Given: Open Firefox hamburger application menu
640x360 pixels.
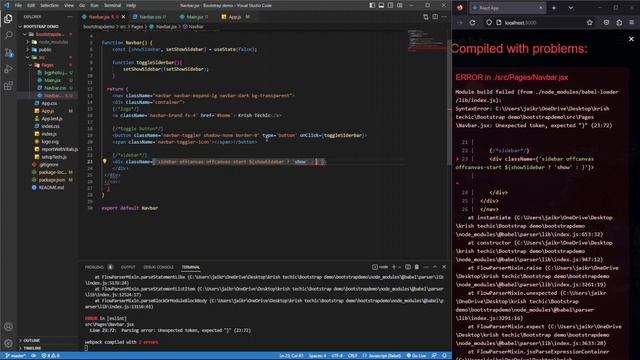Looking at the screenshot, I should 631,22.
